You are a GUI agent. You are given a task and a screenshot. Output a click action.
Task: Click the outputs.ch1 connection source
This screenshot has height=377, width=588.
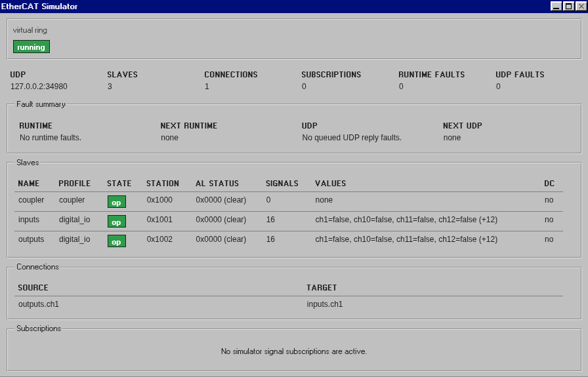pos(38,304)
